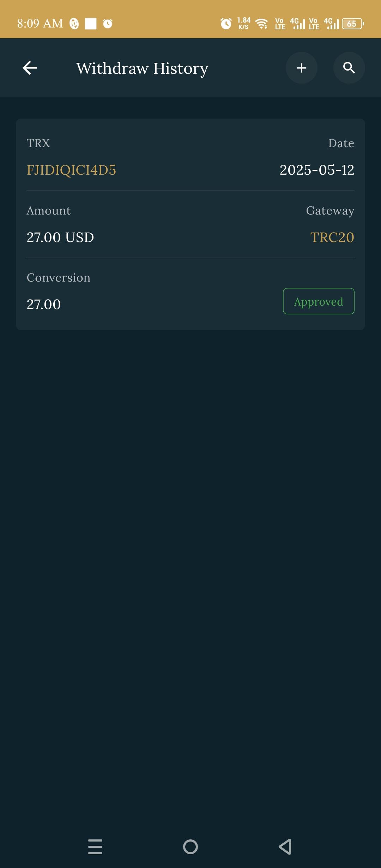Tap the date 2025-05-12
The image size is (381, 868).
tap(317, 170)
